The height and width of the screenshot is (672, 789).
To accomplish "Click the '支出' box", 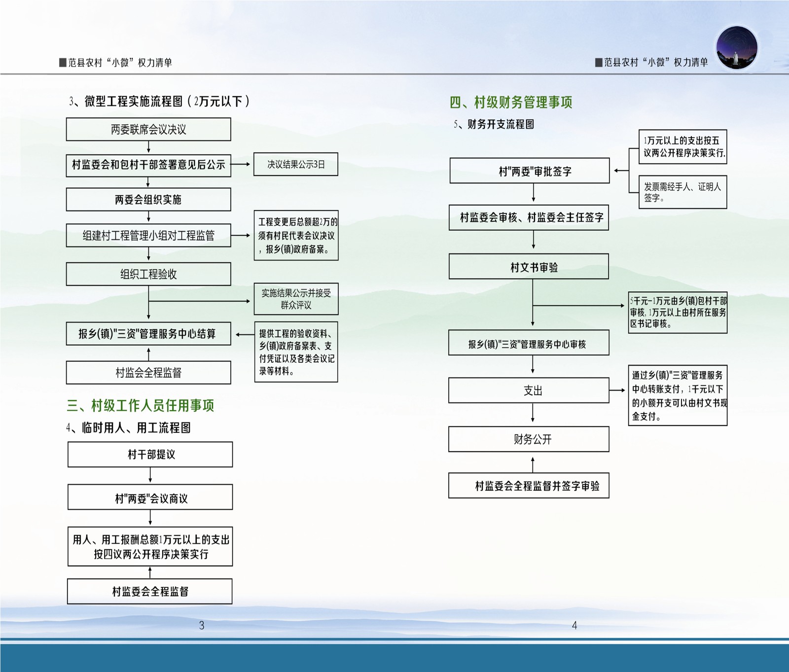I will 529,390.
